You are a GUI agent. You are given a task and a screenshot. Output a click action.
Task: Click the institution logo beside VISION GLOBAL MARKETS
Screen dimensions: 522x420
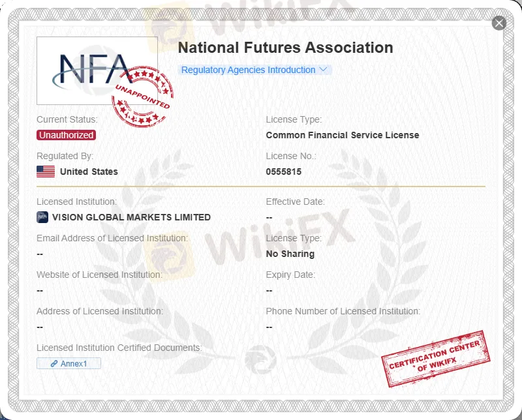click(42, 217)
